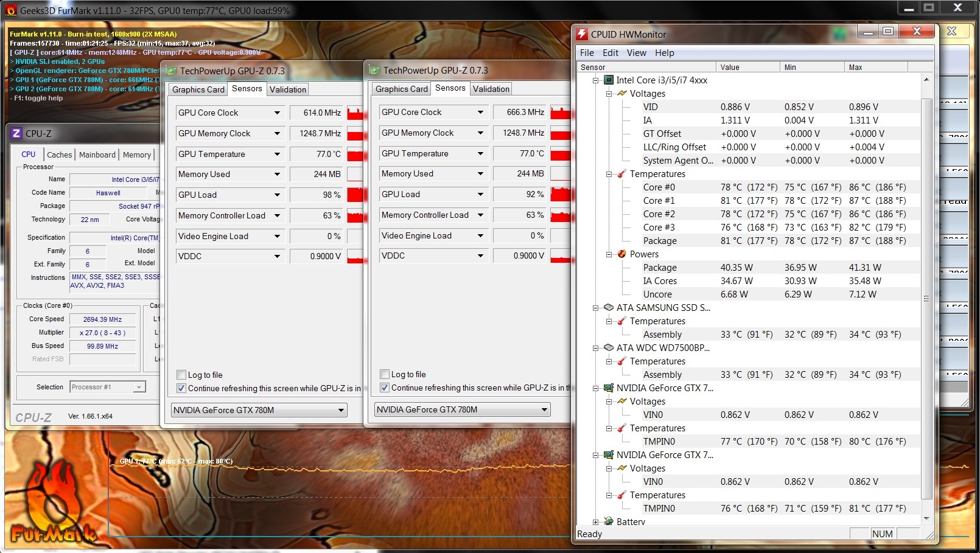The height and width of the screenshot is (553, 980).
Task: Open the Edit menu in HWMonitor
Action: pyautogui.click(x=611, y=53)
